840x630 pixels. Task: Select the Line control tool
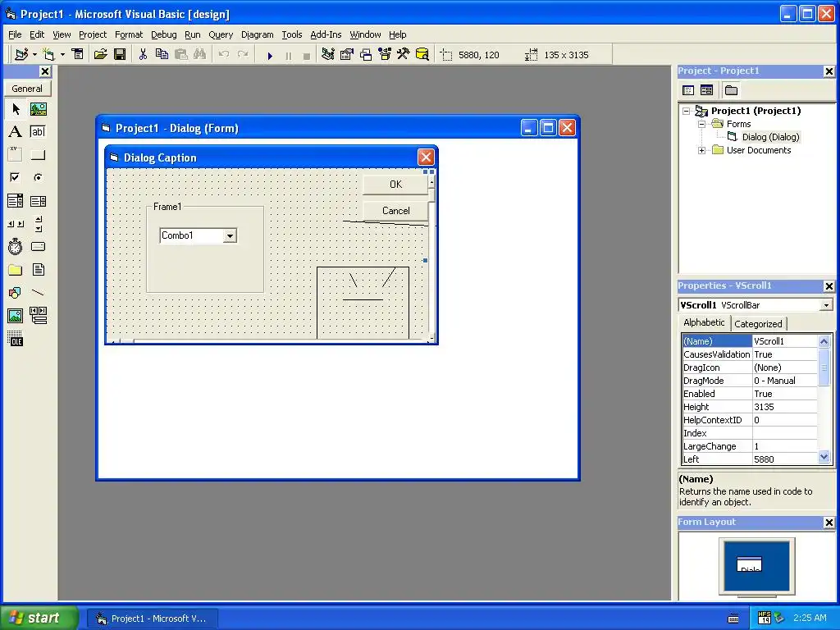click(x=38, y=293)
